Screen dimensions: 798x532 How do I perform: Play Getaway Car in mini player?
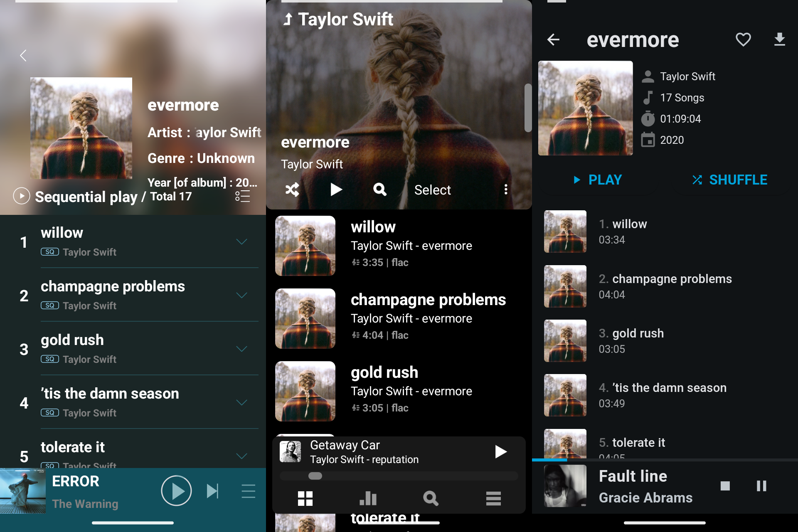tap(501, 452)
